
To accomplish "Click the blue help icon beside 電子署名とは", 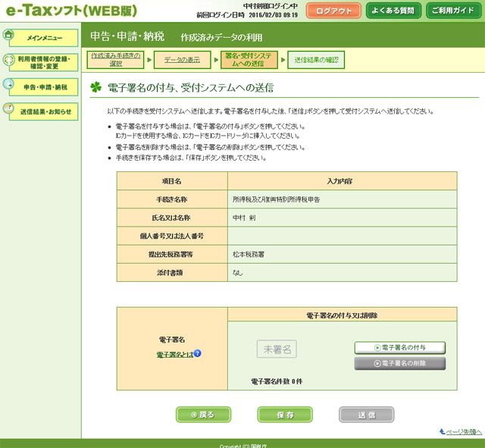I will point(197,354).
